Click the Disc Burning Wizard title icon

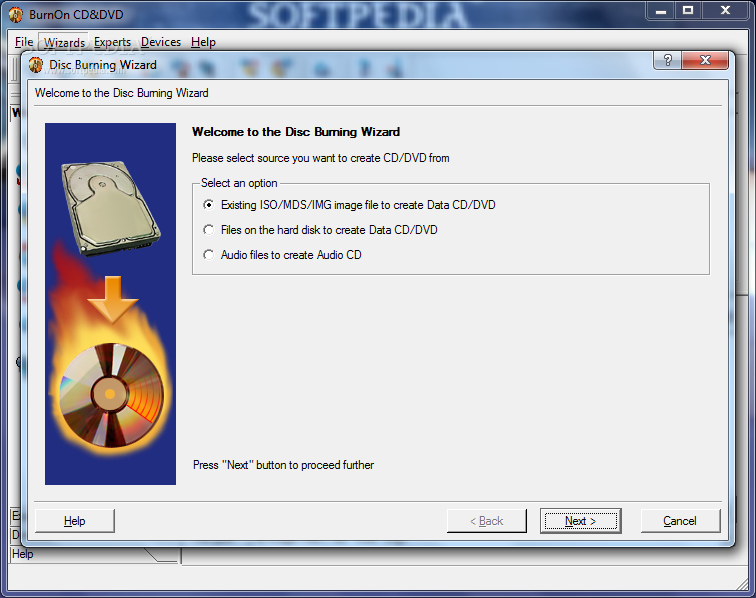[x=36, y=65]
